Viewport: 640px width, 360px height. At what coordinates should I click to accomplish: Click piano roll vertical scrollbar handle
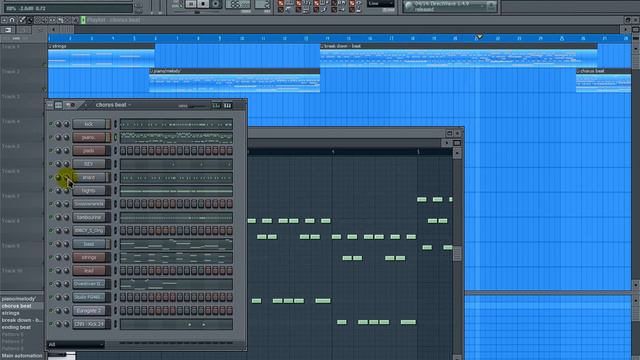(457, 253)
